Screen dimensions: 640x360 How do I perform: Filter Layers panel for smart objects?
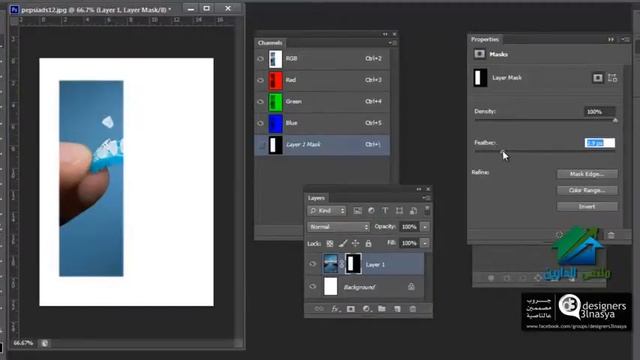tap(413, 211)
